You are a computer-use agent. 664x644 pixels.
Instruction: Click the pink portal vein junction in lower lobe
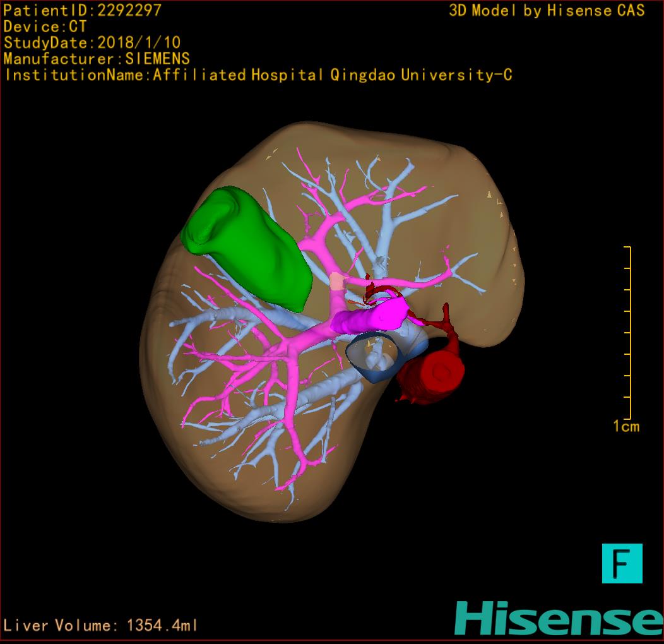(285, 348)
